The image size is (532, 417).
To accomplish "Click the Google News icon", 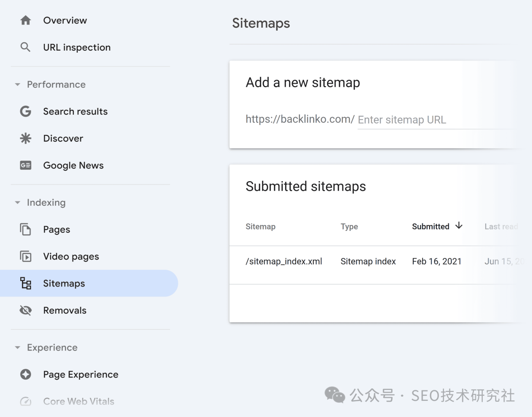I will coord(26,165).
